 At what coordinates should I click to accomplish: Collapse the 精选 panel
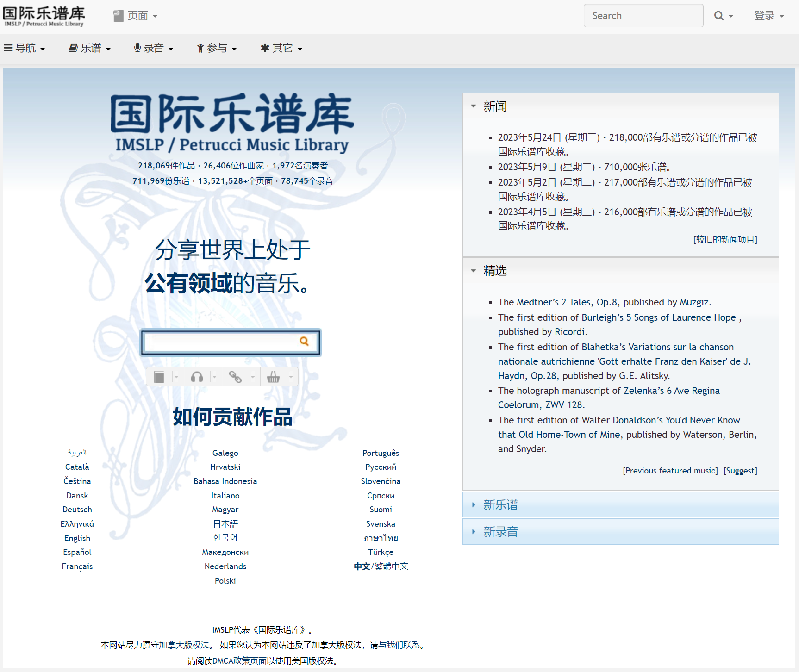point(620,271)
